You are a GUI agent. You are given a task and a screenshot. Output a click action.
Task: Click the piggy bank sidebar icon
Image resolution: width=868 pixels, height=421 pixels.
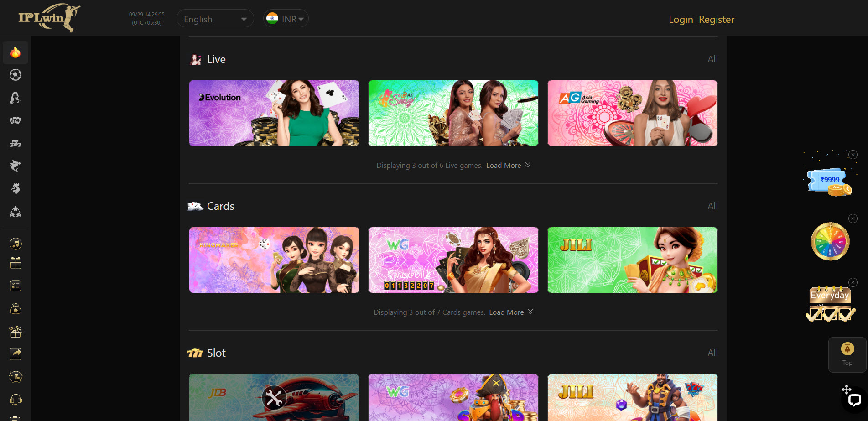coord(16,377)
